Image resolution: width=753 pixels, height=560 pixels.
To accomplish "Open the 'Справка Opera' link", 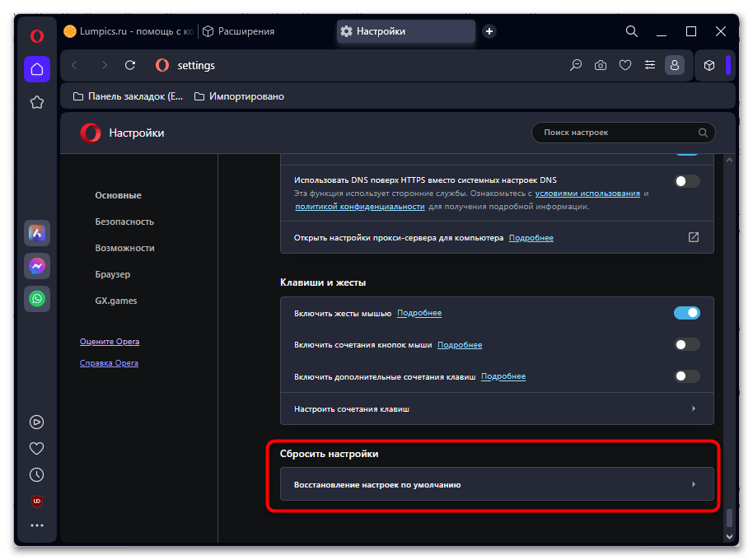I will pyautogui.click(x=109, y=363).
